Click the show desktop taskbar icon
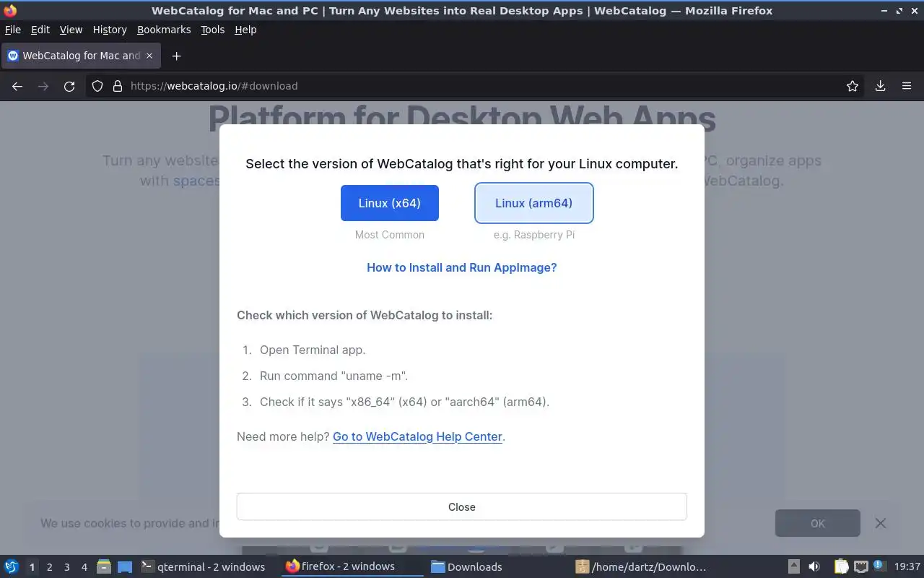This screenshot has width=924, height=578. point(125,567)
